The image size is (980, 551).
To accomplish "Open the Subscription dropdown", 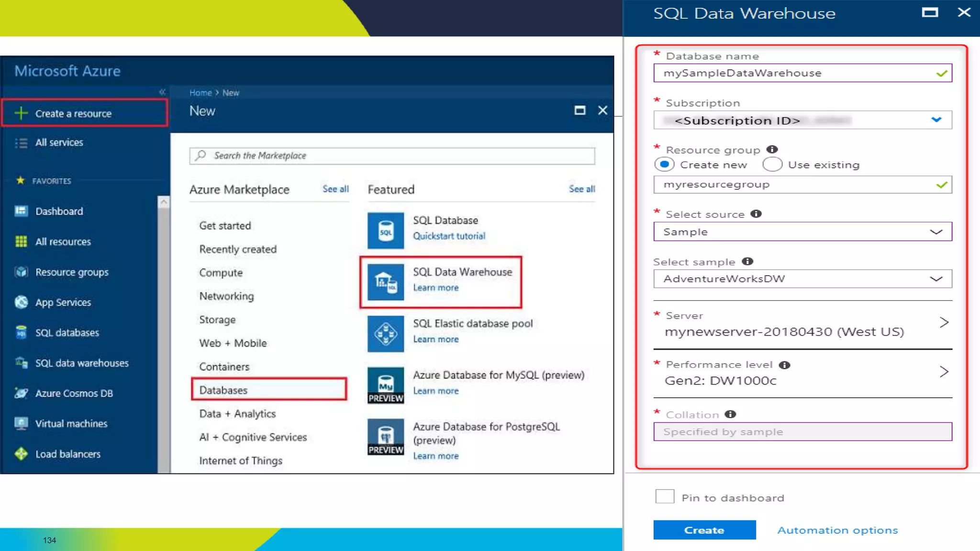I will click(x=802, y=120).
